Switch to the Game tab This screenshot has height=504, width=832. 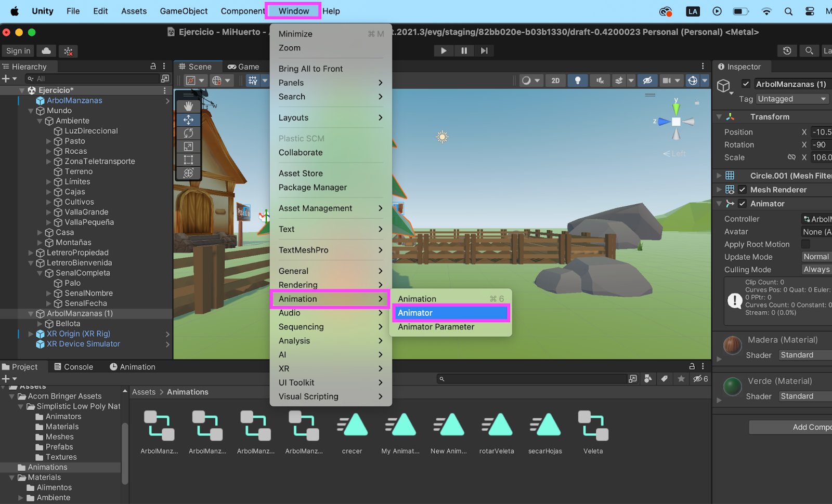tap(243, 67)
